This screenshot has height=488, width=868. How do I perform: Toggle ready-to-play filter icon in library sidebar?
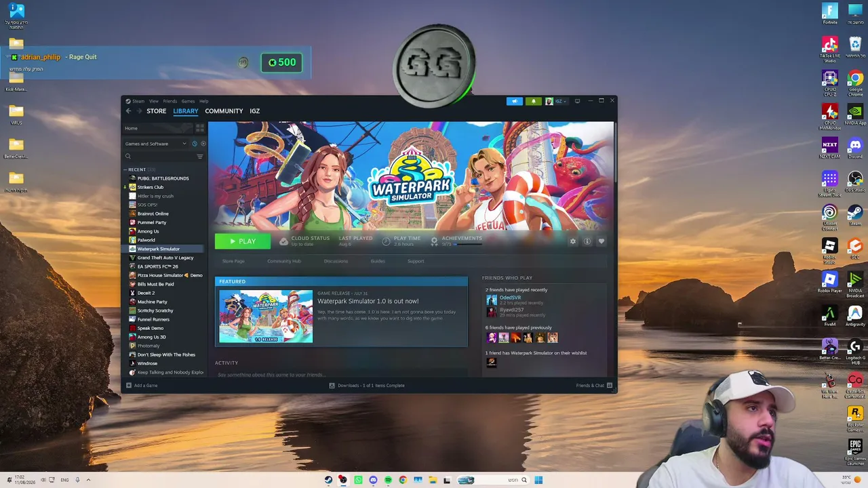pyautogui.click(x=203, y=144)
